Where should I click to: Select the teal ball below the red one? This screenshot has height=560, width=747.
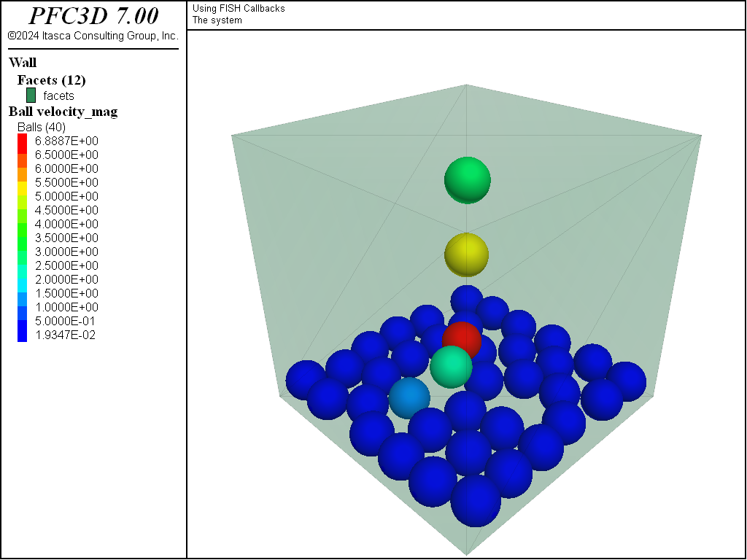point(451,367)
